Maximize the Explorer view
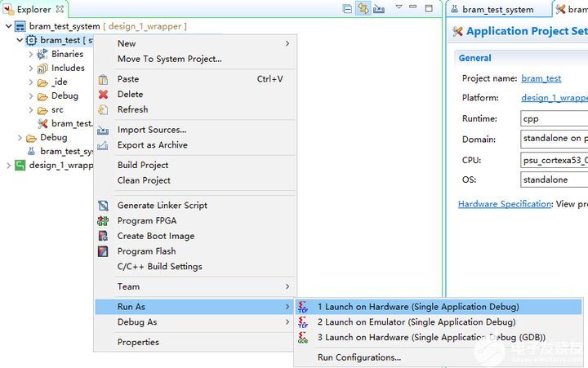This screenshot has height=368, width=588. 429,8
